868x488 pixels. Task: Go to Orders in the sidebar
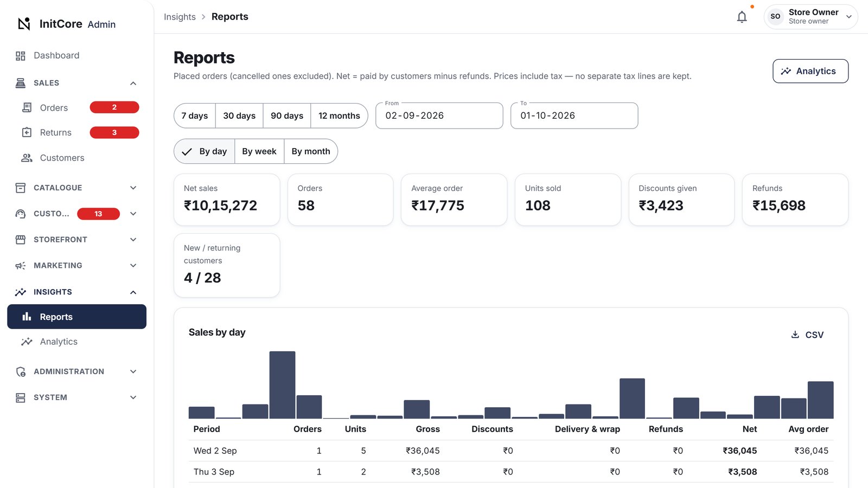pos(76,107)
